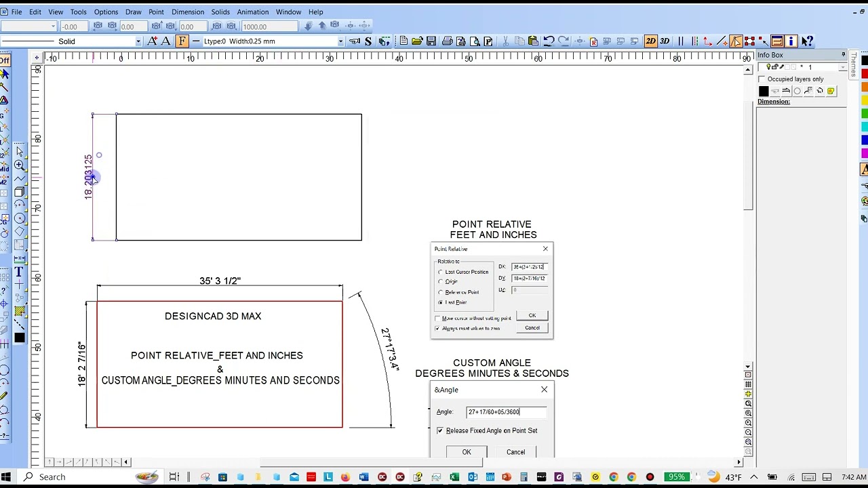Switch to 3D view mode

(665, 41)
